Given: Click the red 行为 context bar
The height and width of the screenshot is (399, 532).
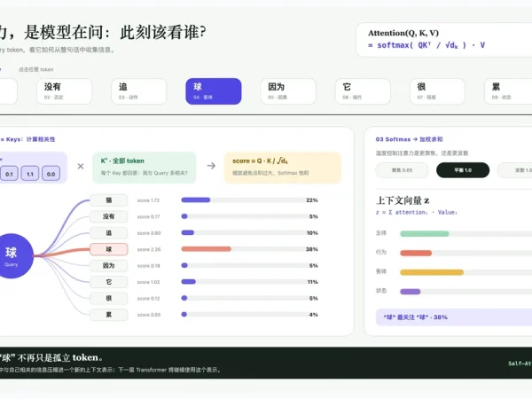Looking at the screenshot, I should 416,253.
